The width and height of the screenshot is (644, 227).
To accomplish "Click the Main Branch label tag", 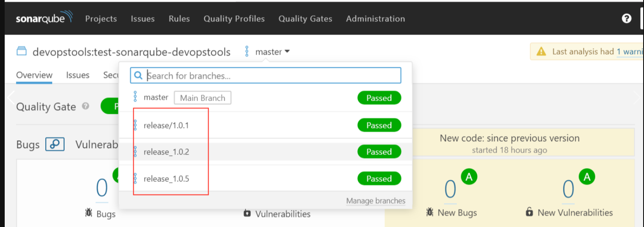I will pos(203,98).
